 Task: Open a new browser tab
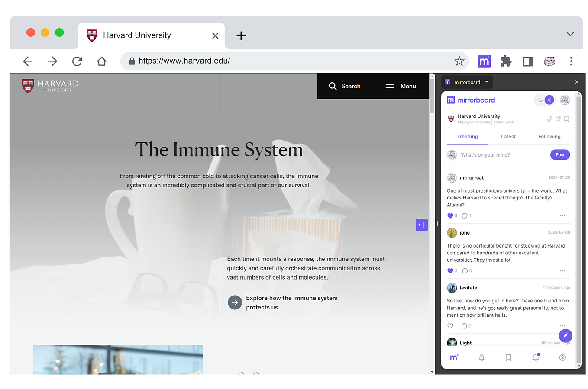(241, 36)
